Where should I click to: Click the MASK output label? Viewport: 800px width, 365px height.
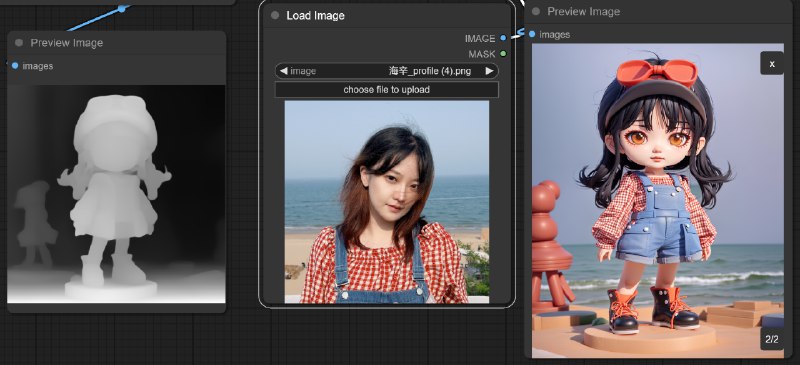coord(482,54)
